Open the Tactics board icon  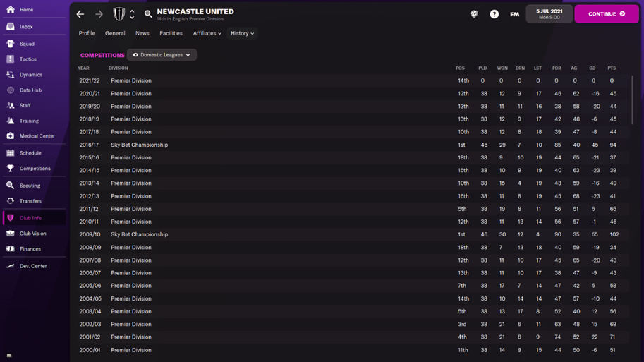11,59
